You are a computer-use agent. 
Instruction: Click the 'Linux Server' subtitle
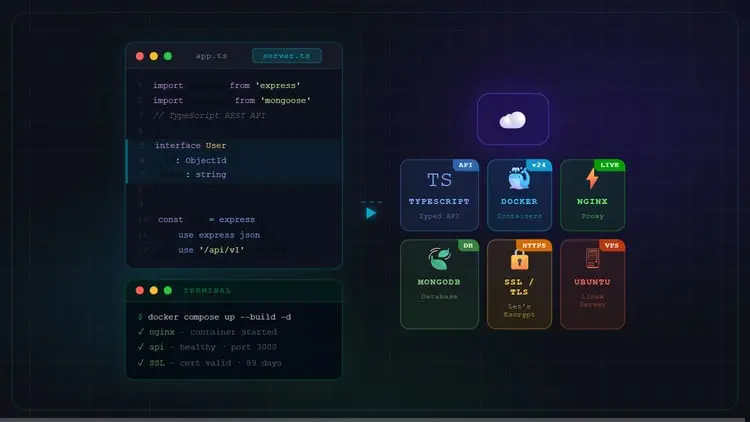click(592, 300)
